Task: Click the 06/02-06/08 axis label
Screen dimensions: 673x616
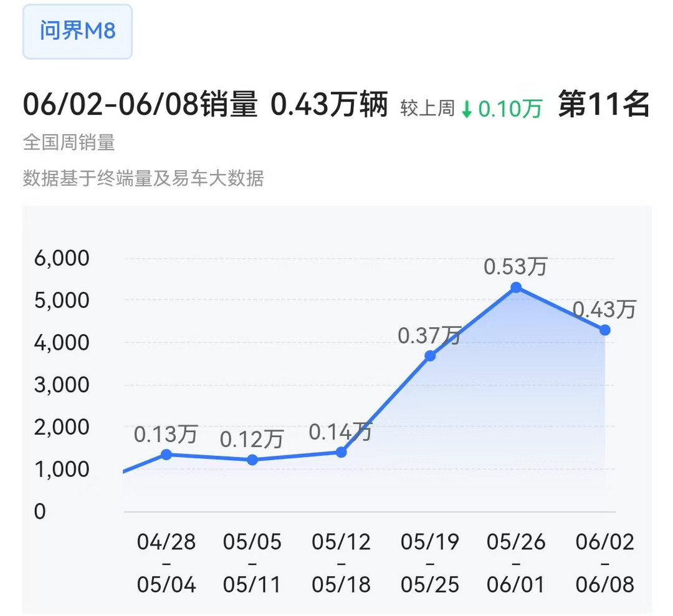Action: point(604,563)
